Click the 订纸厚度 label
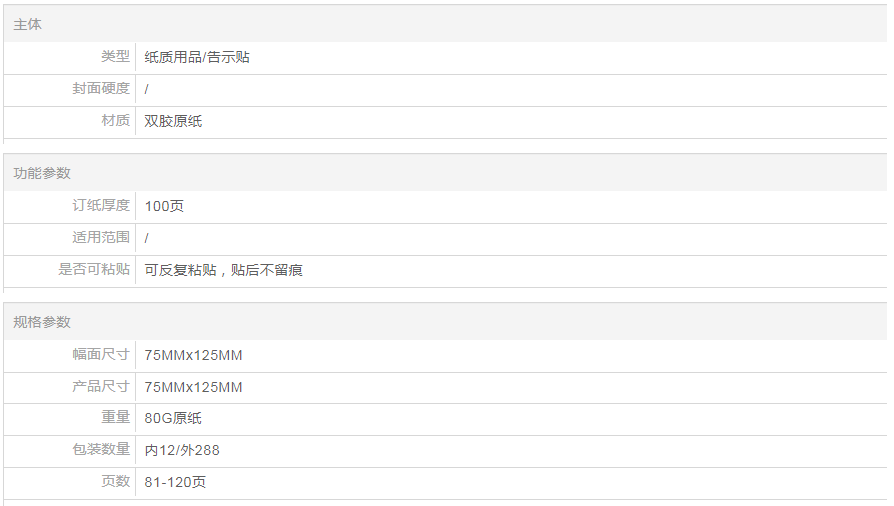The image size is (894, 506). pyautogui.click(x=101, y=206)
